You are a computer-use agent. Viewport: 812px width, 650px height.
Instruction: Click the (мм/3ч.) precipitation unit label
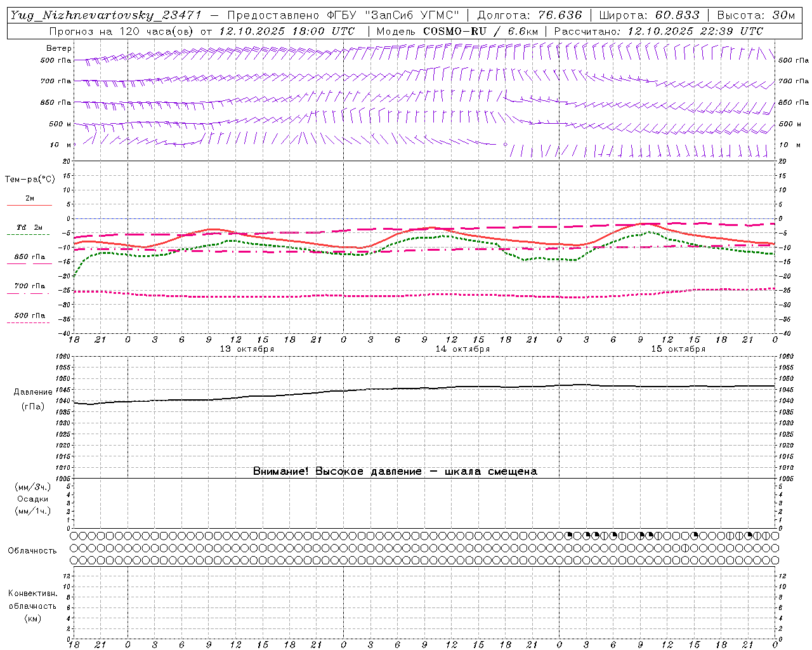click(33, 487)
